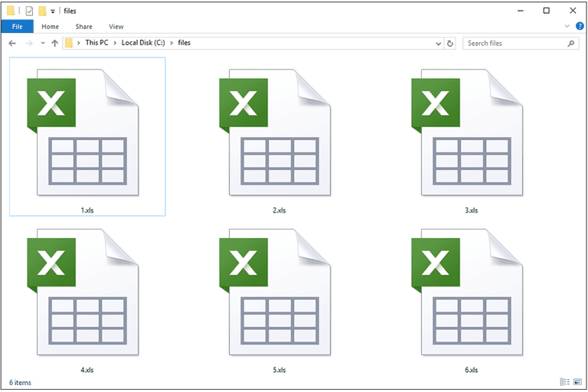Click This PC in the address path
Screen dimensions: 588x392
tap(96, 43)
